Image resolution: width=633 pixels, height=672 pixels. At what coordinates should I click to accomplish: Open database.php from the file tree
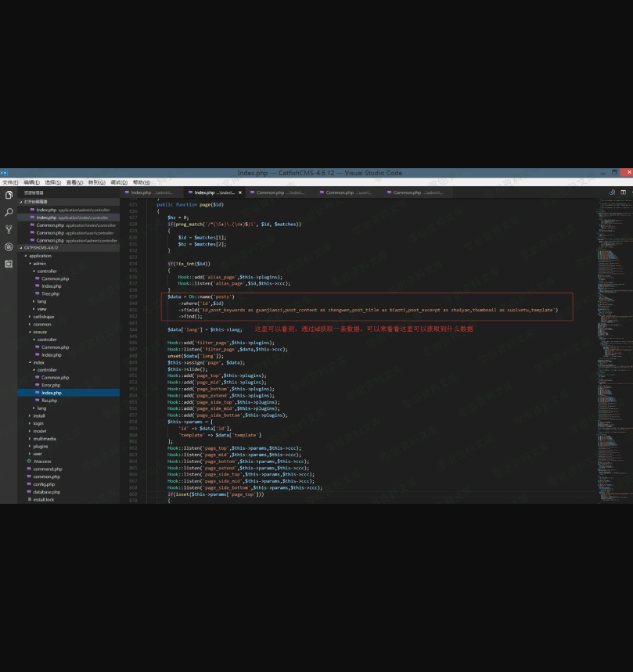click(x=46, y=491)
